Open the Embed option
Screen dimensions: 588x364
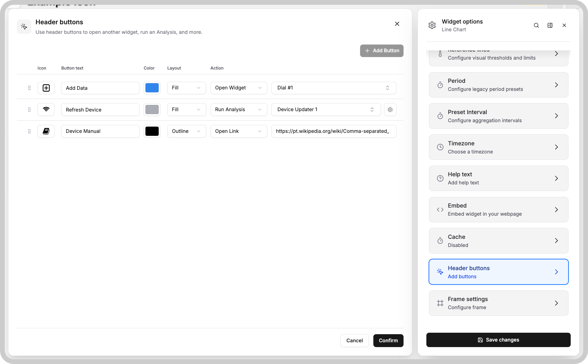coord(499,210)
